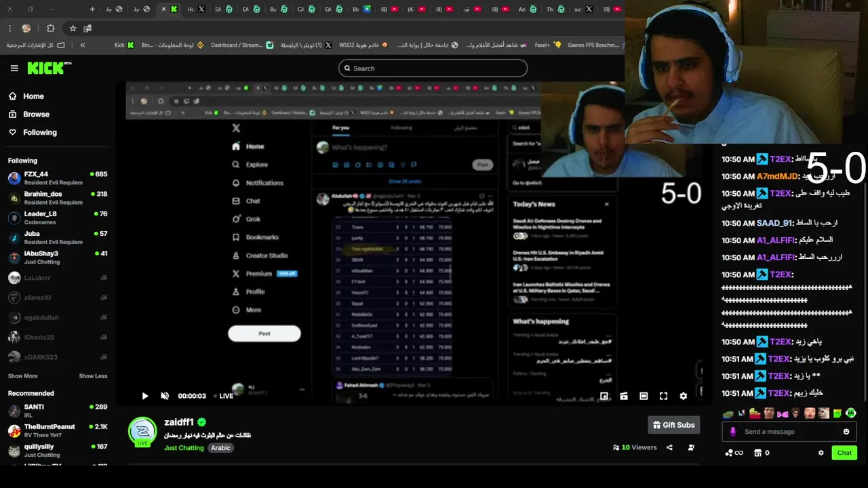This screenshot has height=488, width=868.
Task: Open offline channel iOtavio25
Action: [57, 337]
